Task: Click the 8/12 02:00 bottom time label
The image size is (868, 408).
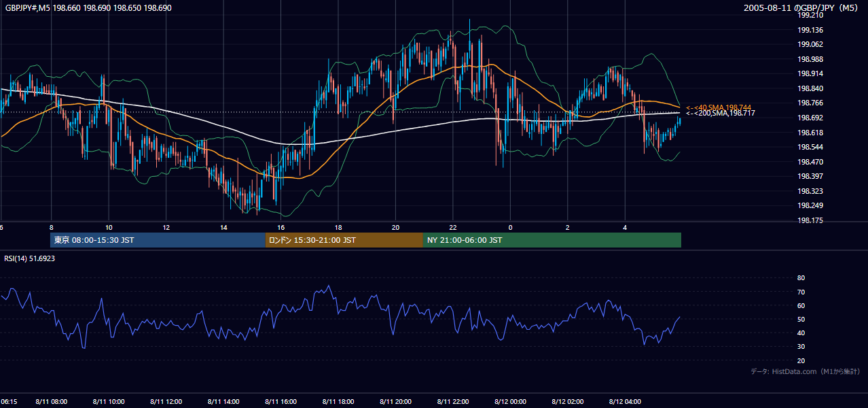Action: click(x=568, y=402)
